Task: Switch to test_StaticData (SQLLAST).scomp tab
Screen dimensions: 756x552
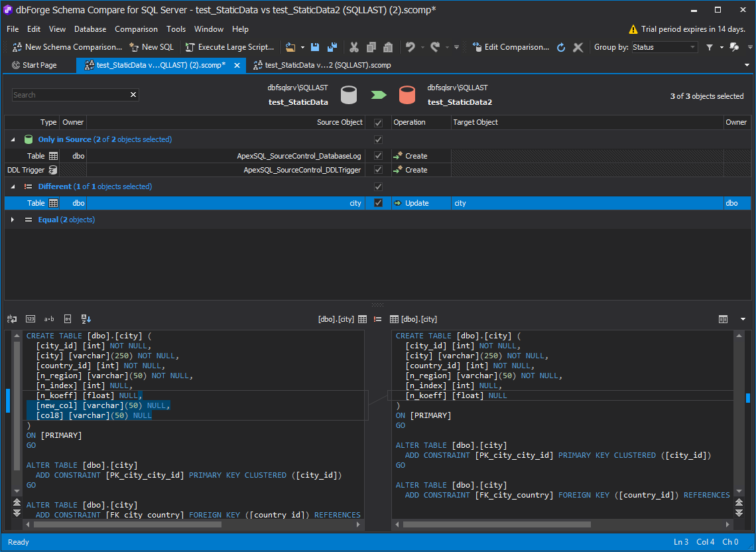Action: [322, 65]
